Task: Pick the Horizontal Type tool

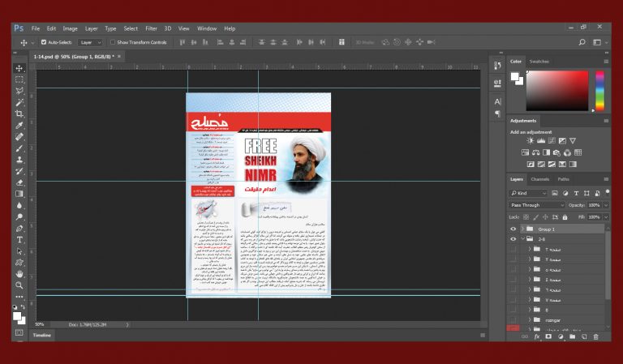Action: click(x=19, y=240)
